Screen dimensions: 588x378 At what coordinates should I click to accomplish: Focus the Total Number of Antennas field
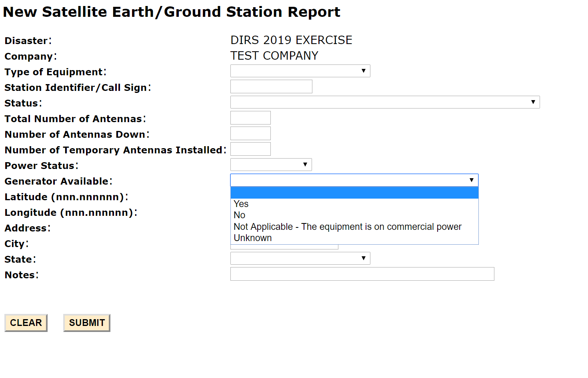point(250,118)
